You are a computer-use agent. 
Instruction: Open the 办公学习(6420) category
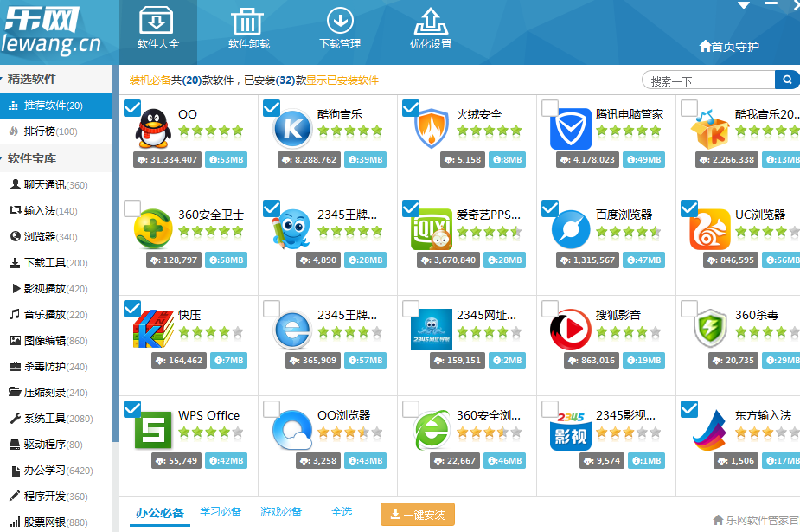(56, 471)
